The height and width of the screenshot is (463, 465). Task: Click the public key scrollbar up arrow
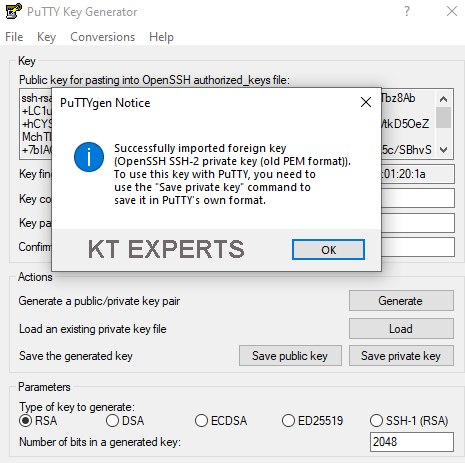(x=443, y=99)
